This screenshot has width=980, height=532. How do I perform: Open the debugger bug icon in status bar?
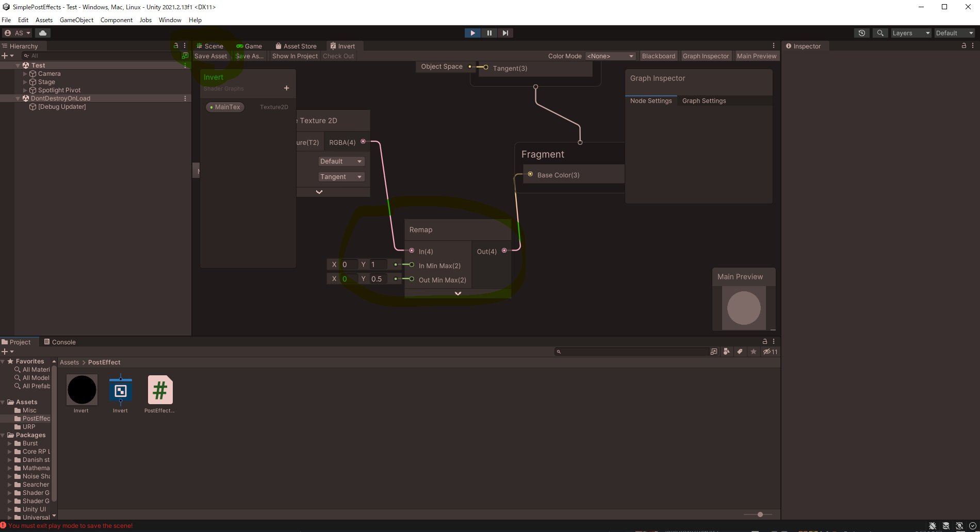[x=933, y=526]
